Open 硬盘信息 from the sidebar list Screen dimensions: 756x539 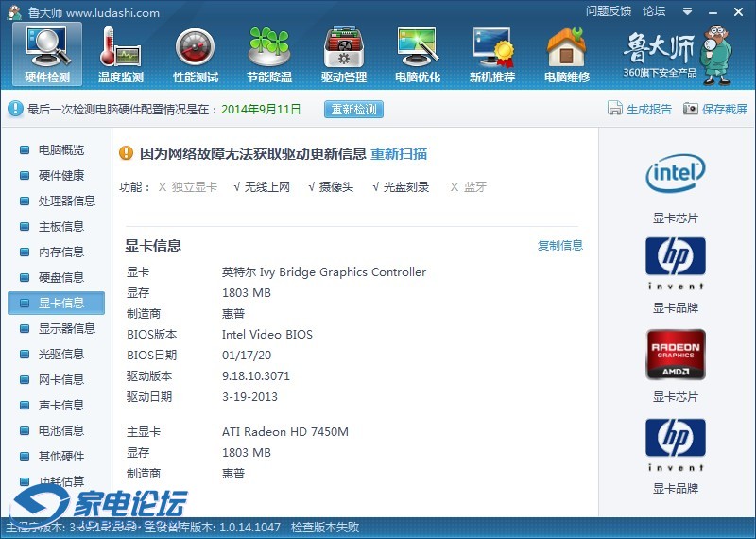coord(60,277)
